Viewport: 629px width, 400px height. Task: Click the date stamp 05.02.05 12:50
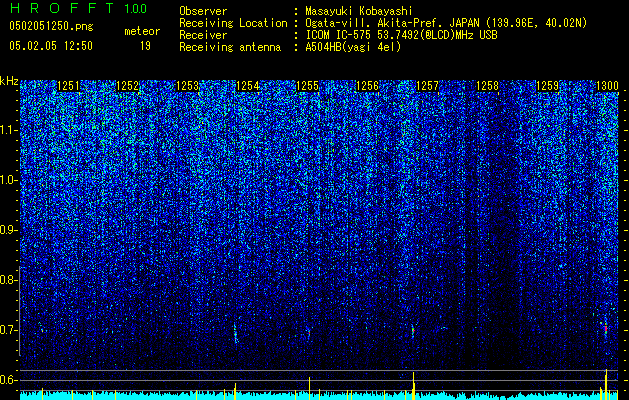point(51,46)
